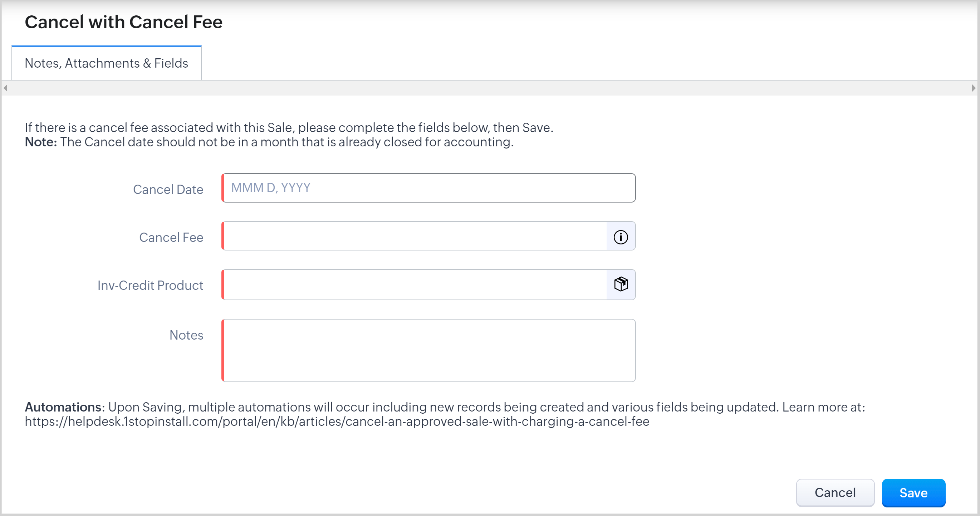Screen dimensions: 980x516
Task: Focus the Cancel Date input field
Action: click(428, 188)
